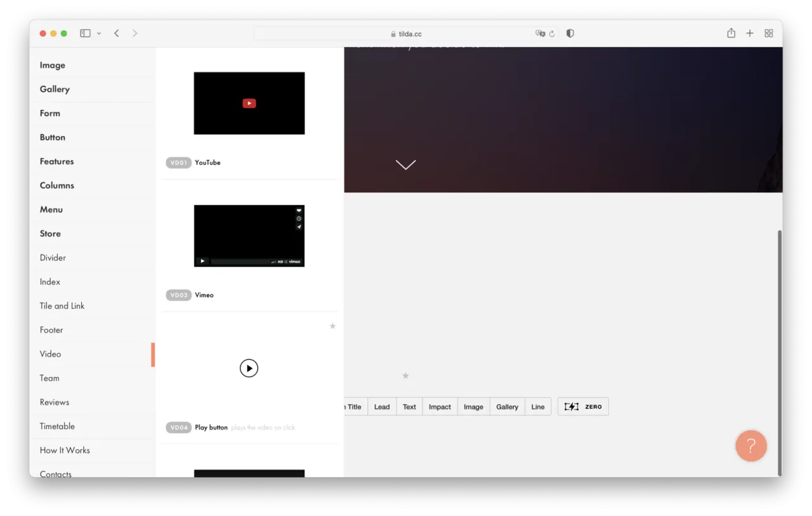Select the Button block category

pos(92,138)
